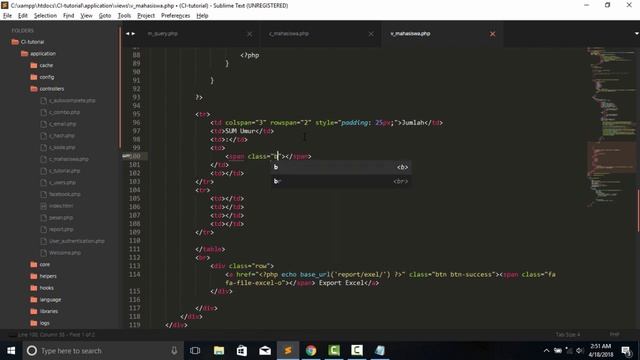Open the Project menu
Screen dimensions: 640x360
tap(146, 16)
